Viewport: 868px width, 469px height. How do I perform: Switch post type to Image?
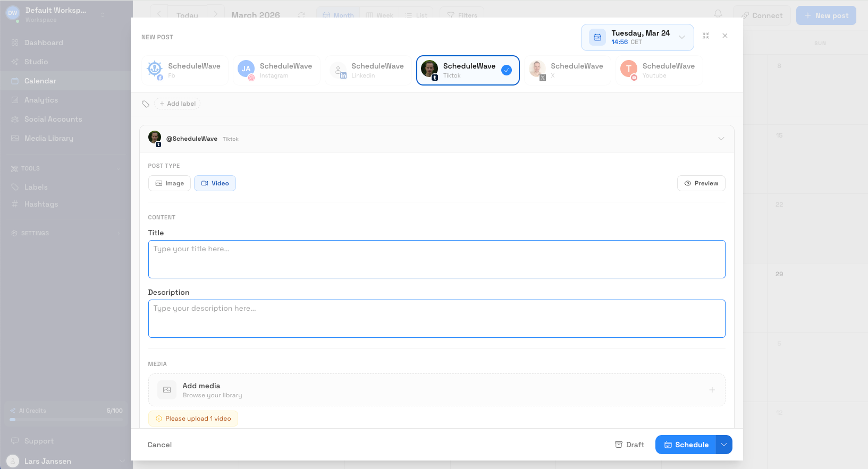(170, 183)
